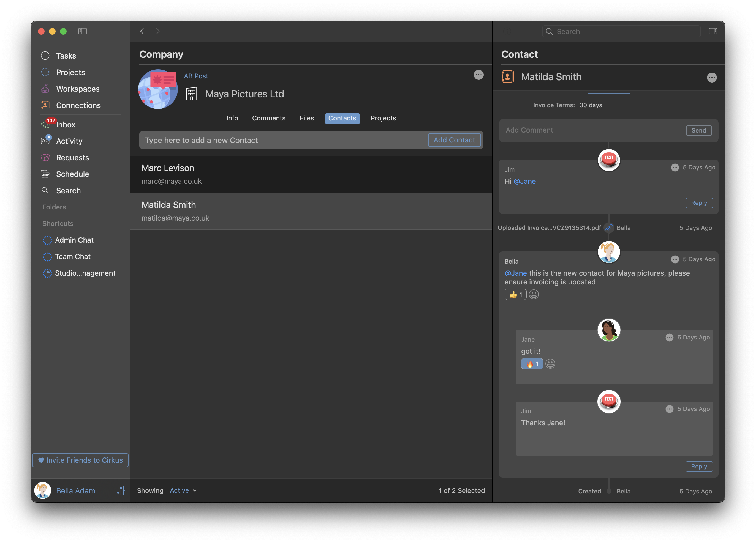Open company more options ellipsis menu
756x543 pixels.
[478, 75]
